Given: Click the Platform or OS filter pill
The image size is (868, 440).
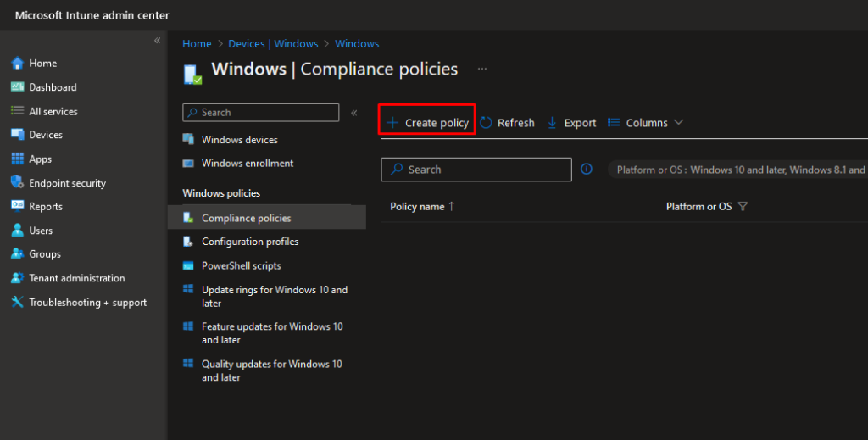Looking at the screenshot, I should (738, 170).
